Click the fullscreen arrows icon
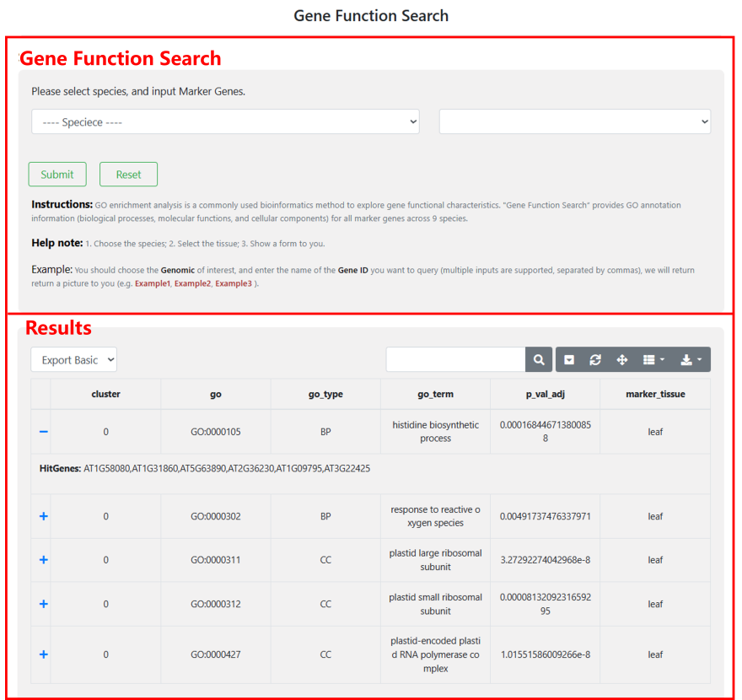742x700 pixels. 622,360
